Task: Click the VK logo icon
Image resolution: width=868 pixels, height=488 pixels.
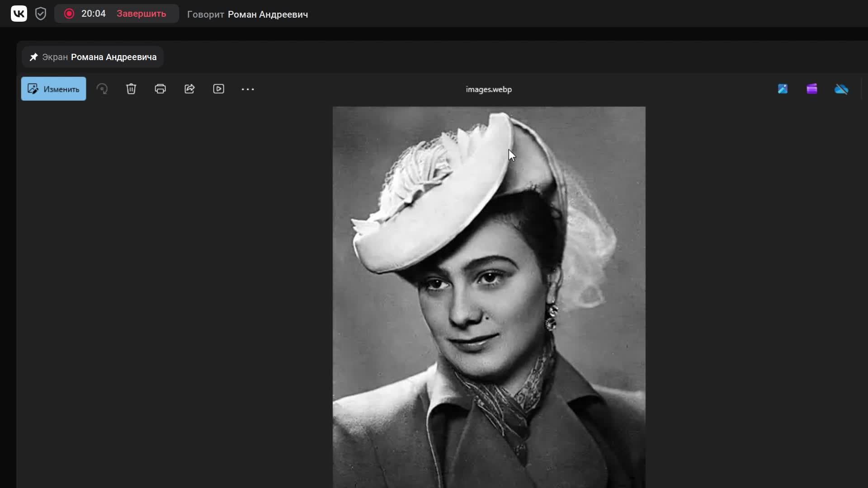Action: (19, 14)
